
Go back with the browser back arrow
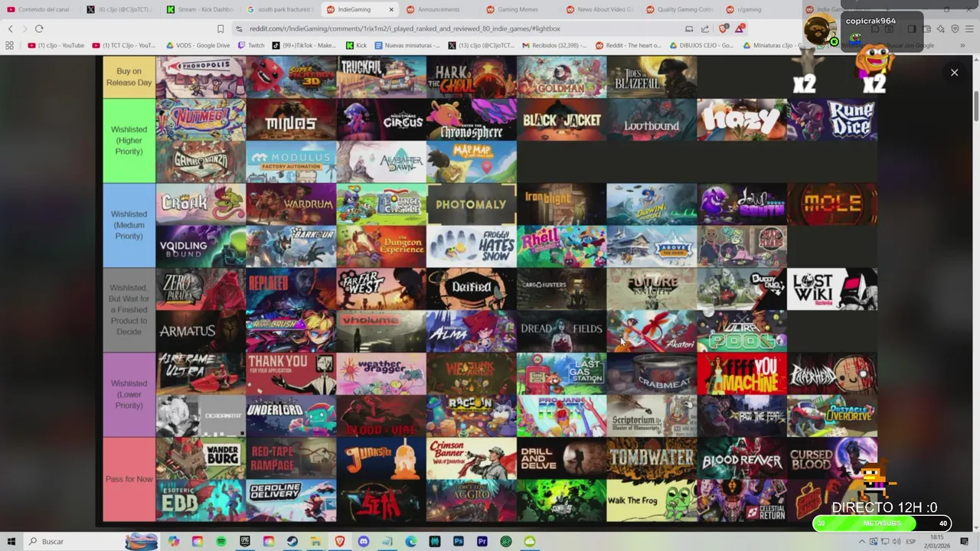click(x=11, y=29)
